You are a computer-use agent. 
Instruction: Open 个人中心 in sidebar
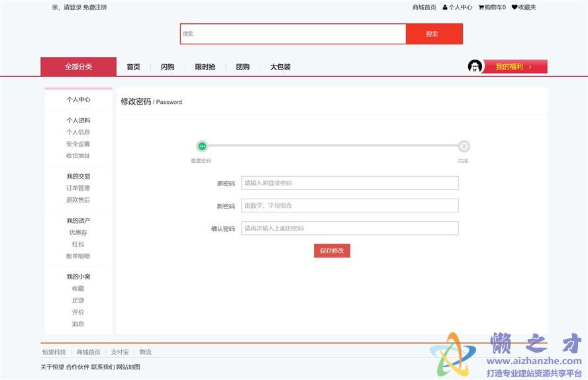(78, 99)
